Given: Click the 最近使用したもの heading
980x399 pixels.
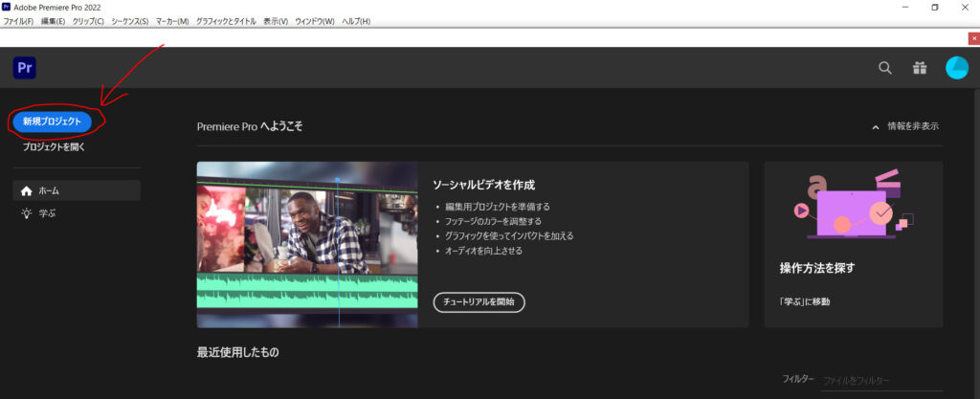Looking at the screenshot, I should click(238, 352).
